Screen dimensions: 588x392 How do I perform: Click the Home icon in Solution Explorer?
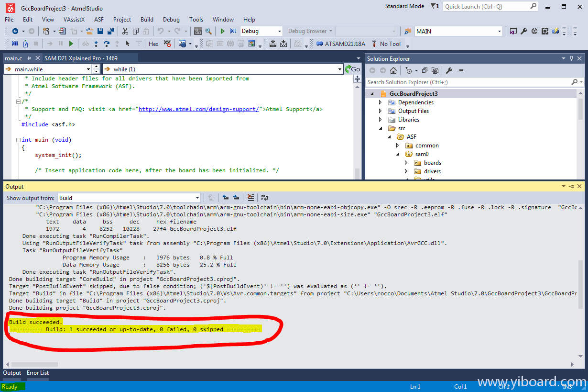[x=393, y=70]
